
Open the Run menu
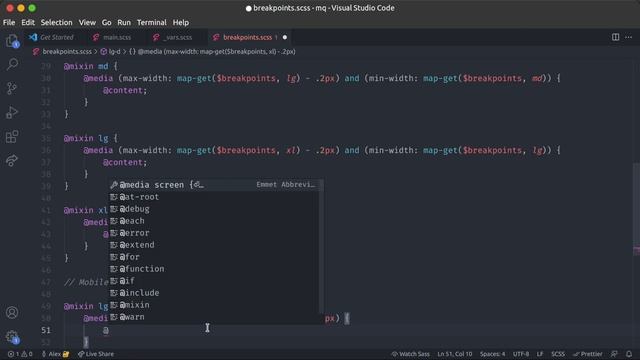(x=124, y=22)
